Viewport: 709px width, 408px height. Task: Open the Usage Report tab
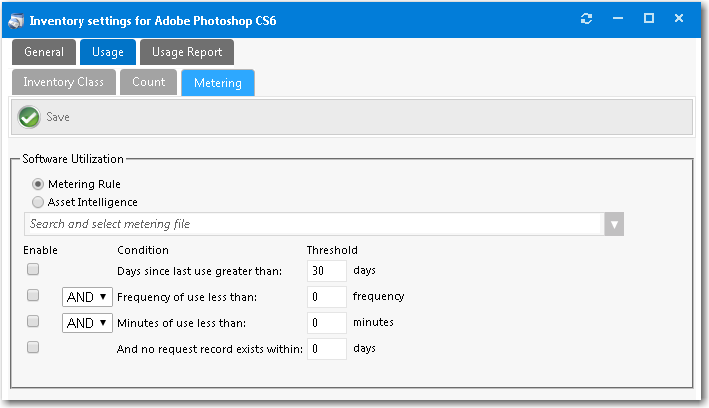(x=187, y=52)
